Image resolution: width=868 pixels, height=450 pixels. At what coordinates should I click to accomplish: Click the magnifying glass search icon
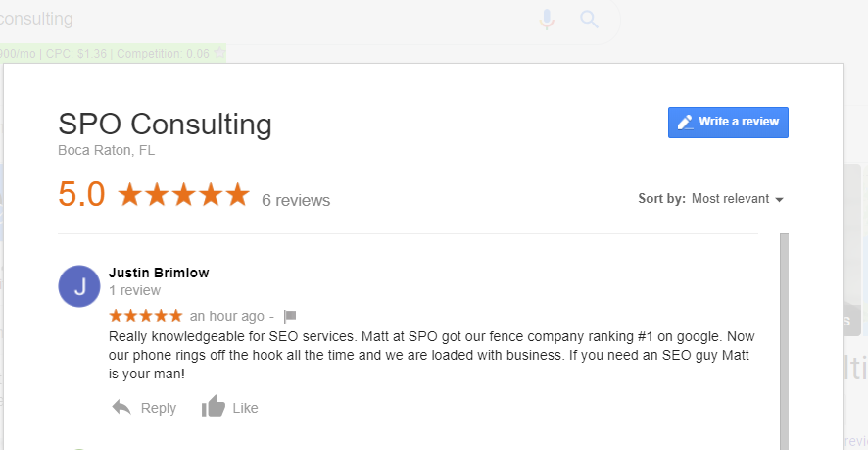pyautogui.click(x=589, y=20)
